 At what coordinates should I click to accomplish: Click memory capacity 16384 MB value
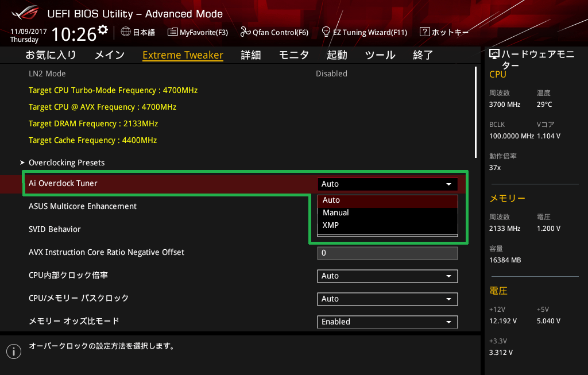tap(505, 260)
